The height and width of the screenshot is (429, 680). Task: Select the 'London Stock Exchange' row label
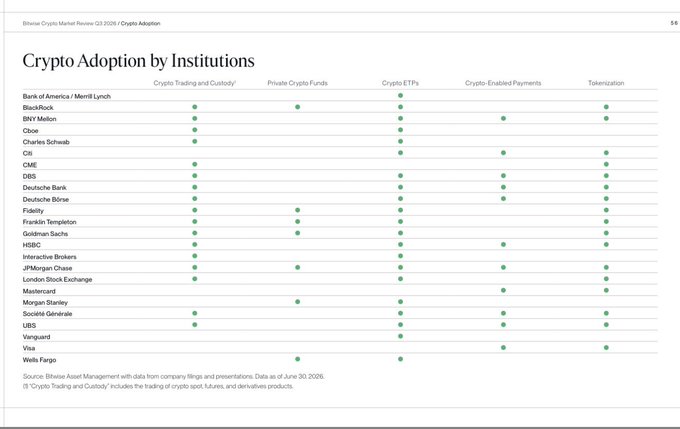57,279
